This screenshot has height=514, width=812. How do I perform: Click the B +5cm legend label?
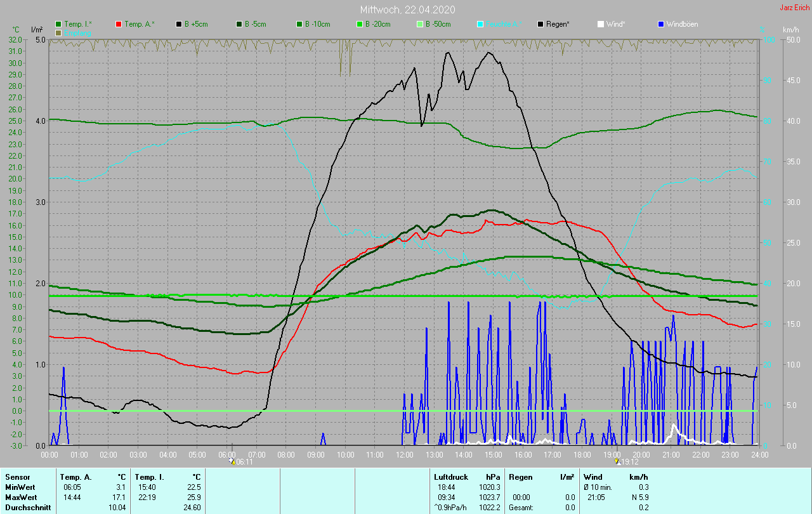click(x=196, y=24)
